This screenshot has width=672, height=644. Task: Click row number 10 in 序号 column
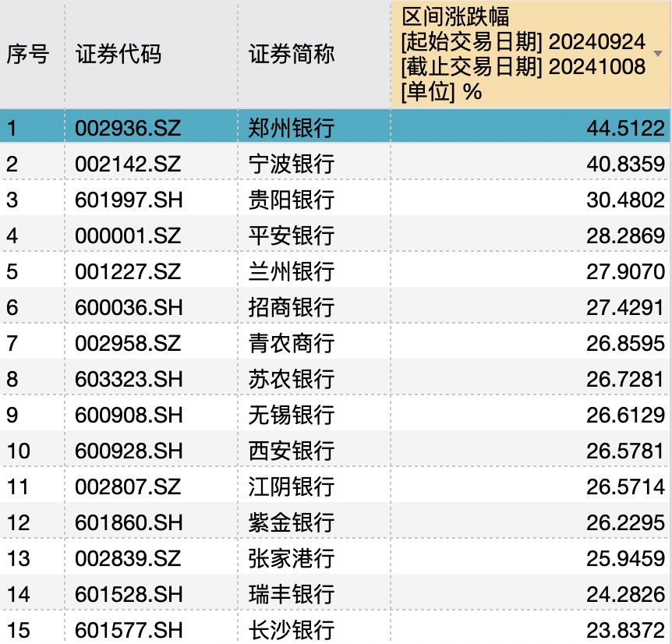pyautogui.click(x=19, y=451)
